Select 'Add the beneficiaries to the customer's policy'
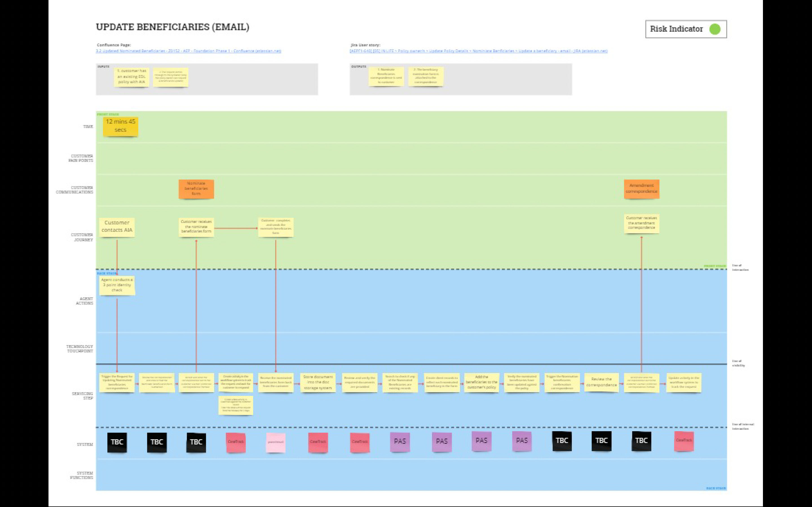The width and height of the screenshot is (812, 507). click(x=482, y=383)
